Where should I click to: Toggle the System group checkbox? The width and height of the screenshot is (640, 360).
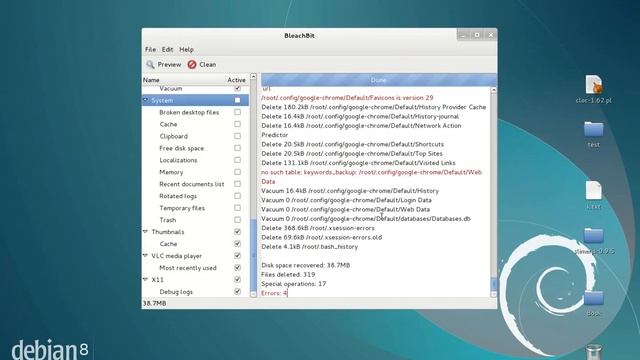(237, 100)
